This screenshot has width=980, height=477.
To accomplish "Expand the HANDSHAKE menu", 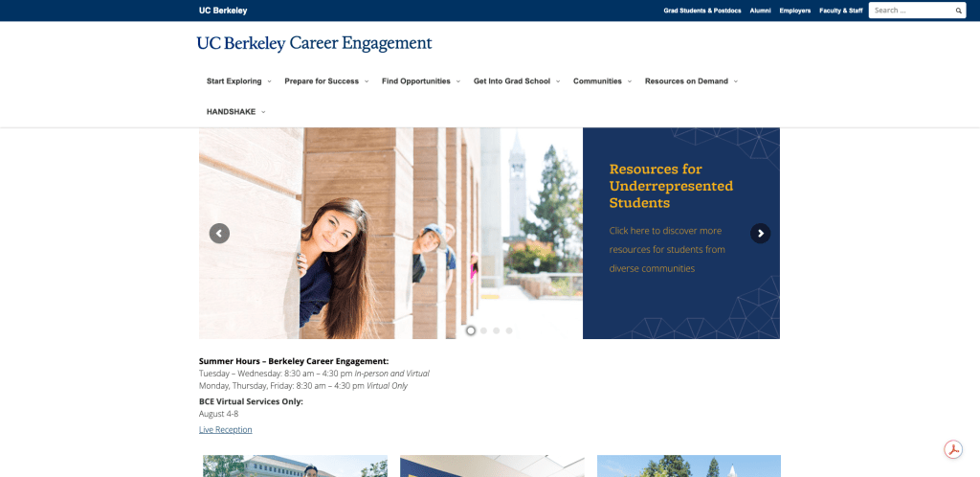I will (x=235, y=112).
